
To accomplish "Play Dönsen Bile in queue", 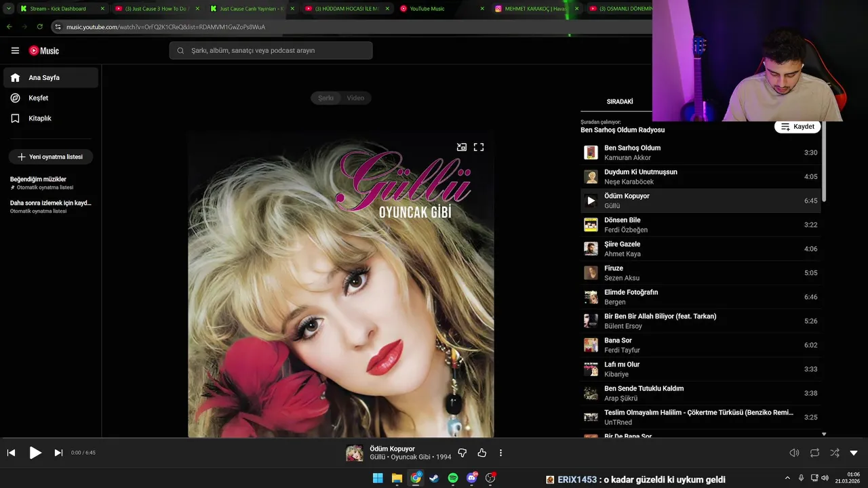I will [701, 225].
